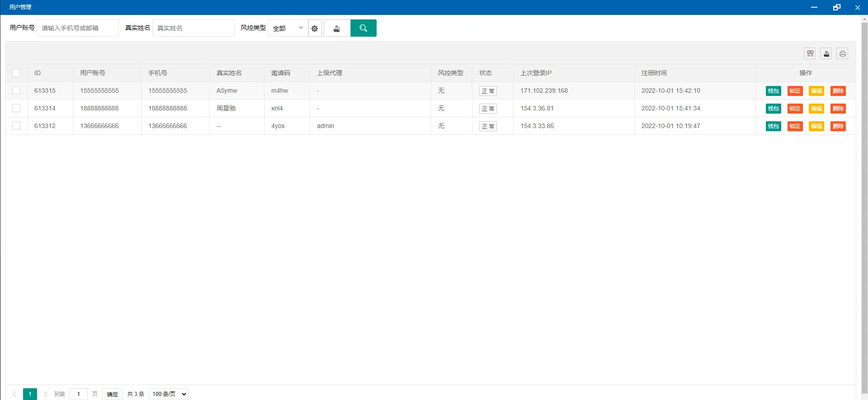Click the export icon beside search button

point(337,28)
